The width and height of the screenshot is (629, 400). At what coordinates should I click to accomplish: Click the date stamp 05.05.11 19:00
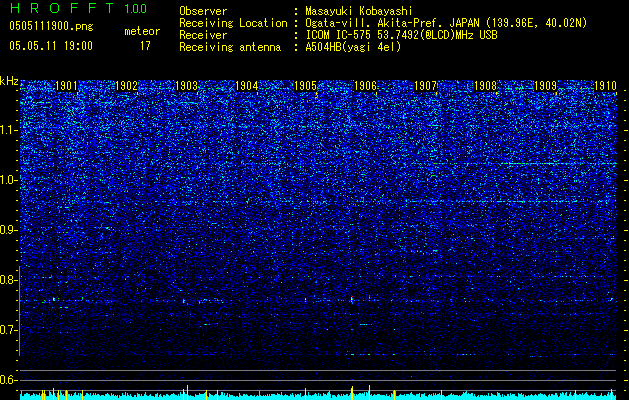pyautogui.click(x=51, y=45)
